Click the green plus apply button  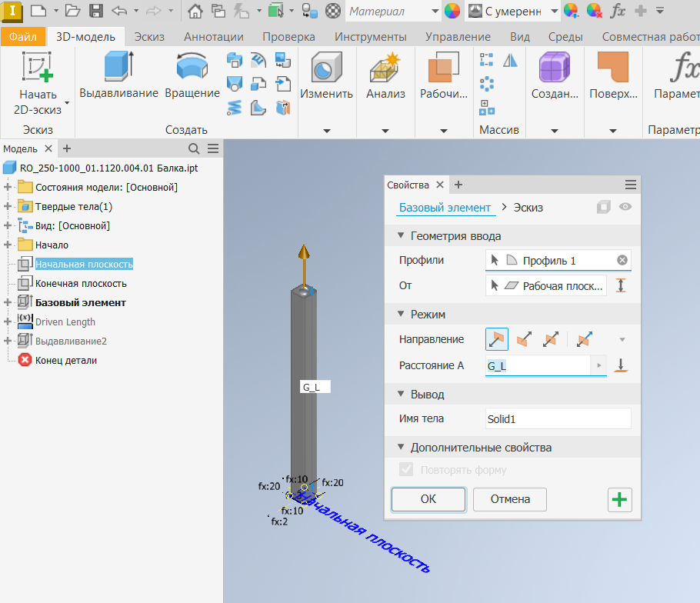coord(620,499)
